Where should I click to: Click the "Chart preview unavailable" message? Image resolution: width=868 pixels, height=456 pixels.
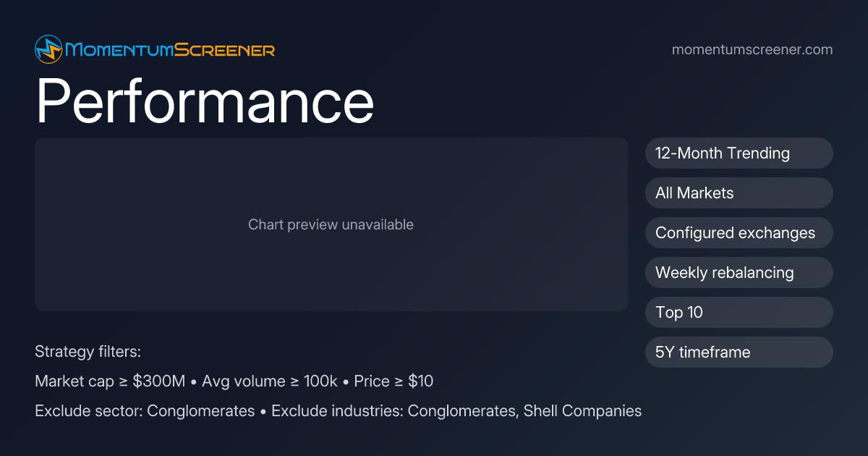coord(331,224)
